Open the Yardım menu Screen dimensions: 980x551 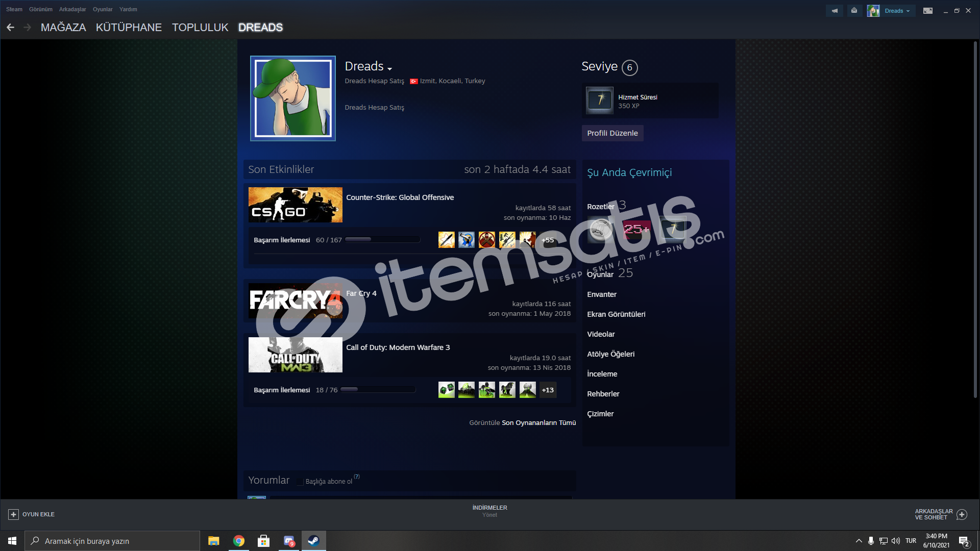coord(128,9)
